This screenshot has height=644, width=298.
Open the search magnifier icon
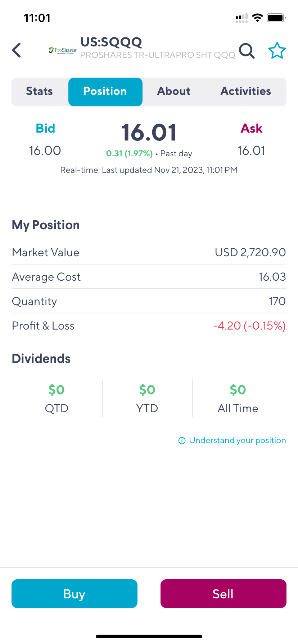247,51
